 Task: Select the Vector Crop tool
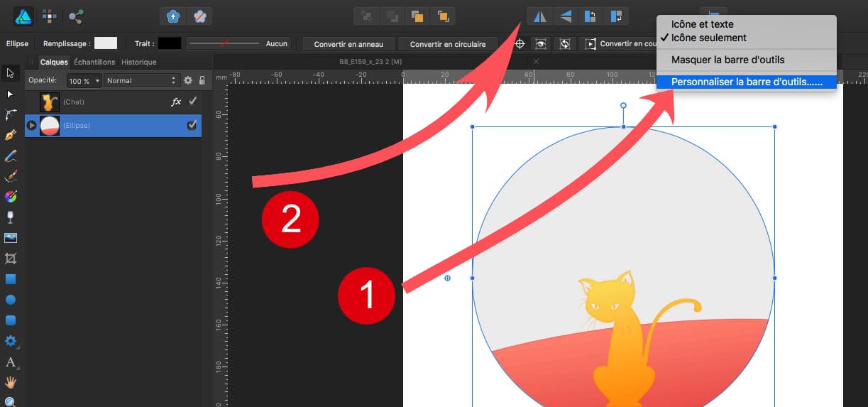click(x=11, y=259)
